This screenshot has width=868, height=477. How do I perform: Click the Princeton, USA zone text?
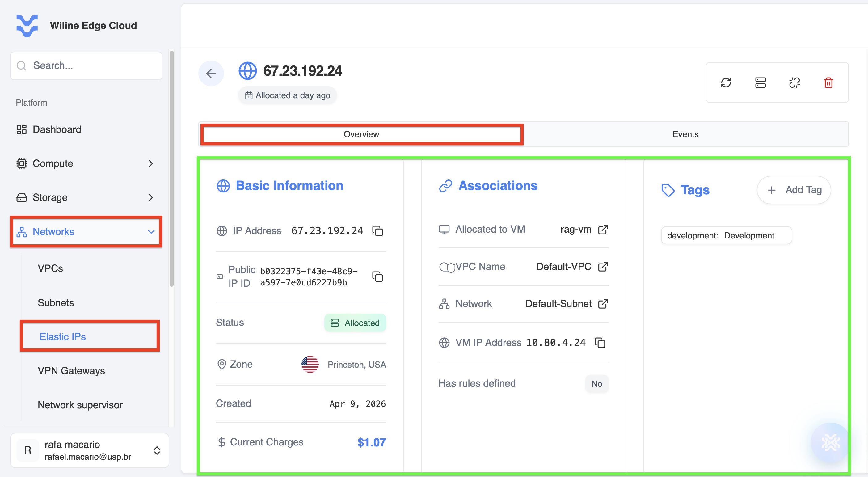point(356,365)
